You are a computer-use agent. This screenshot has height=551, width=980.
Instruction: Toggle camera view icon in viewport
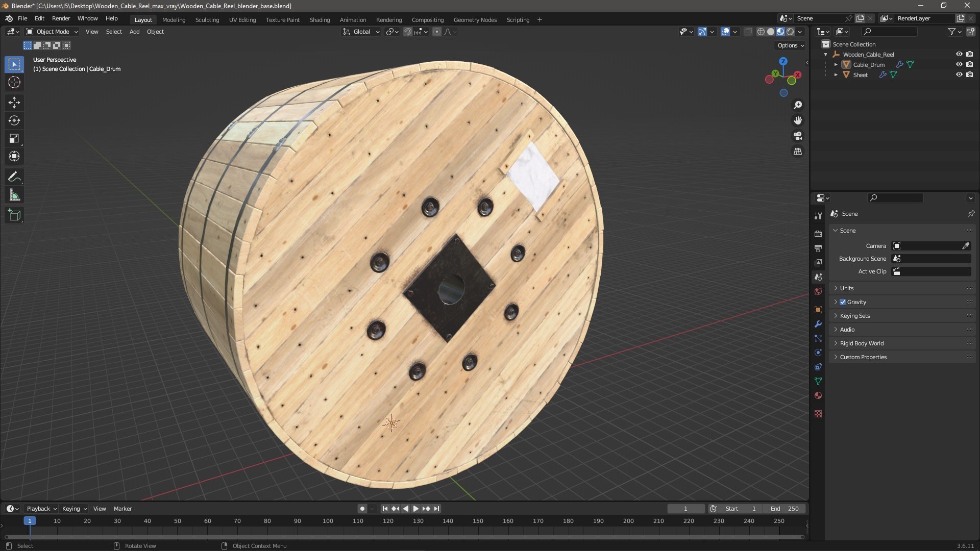[798, 136]
